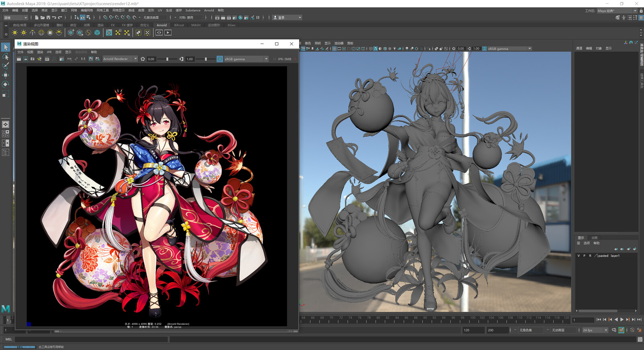
Task: Toggle R reference mode for pasted layer1
Action: pos(590,256)
